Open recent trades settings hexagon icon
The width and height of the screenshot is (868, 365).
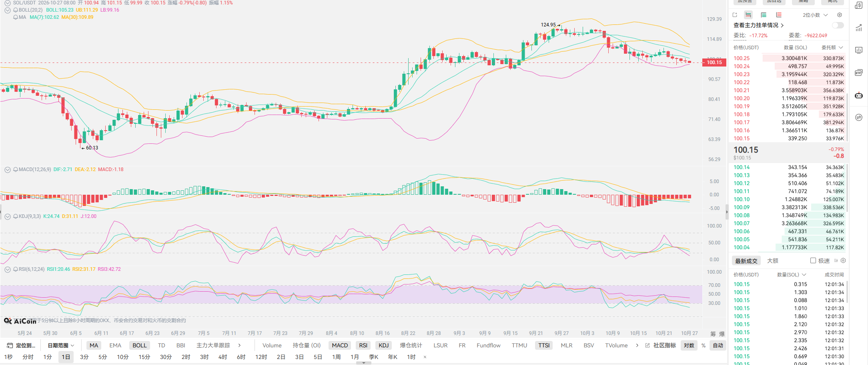pos(843,260)
